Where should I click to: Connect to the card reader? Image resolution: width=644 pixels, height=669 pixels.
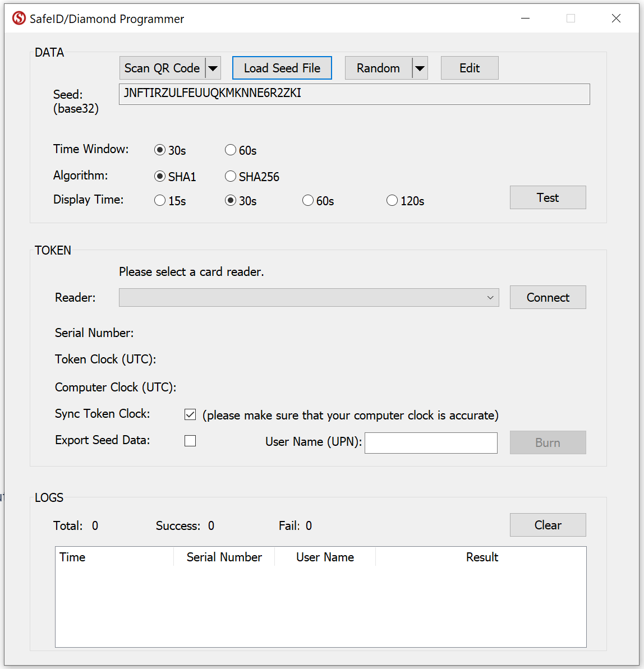[548, 298]
